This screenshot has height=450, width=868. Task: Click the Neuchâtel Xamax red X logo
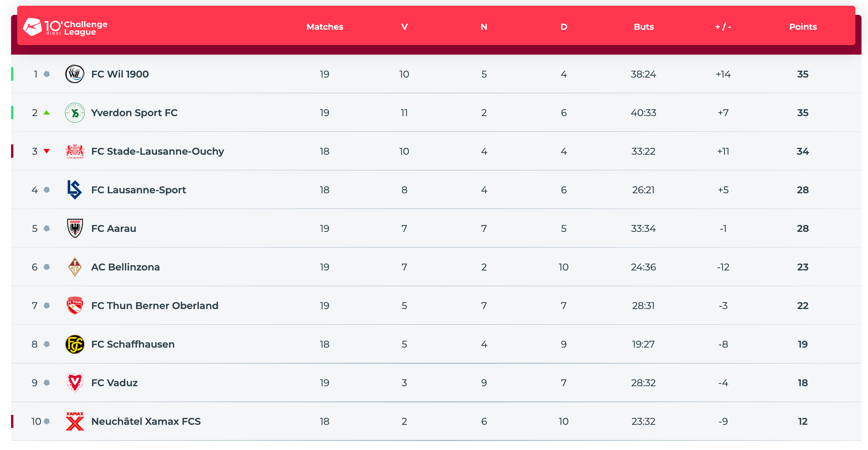75,421
